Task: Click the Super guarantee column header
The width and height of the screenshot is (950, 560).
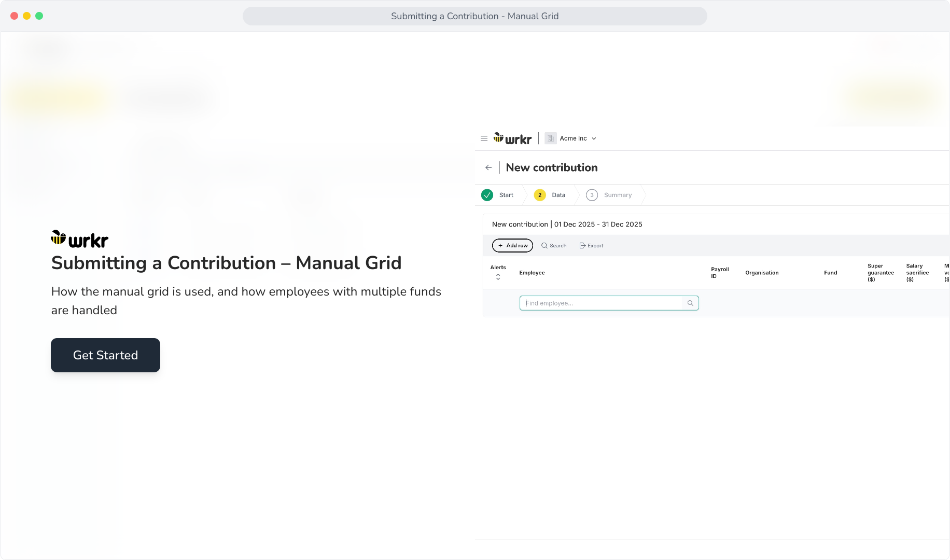Action: coord(881,273)
